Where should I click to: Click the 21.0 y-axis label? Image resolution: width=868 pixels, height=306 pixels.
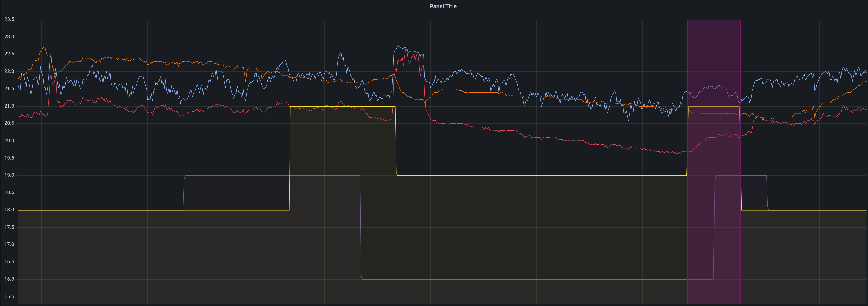pos(9,106)
